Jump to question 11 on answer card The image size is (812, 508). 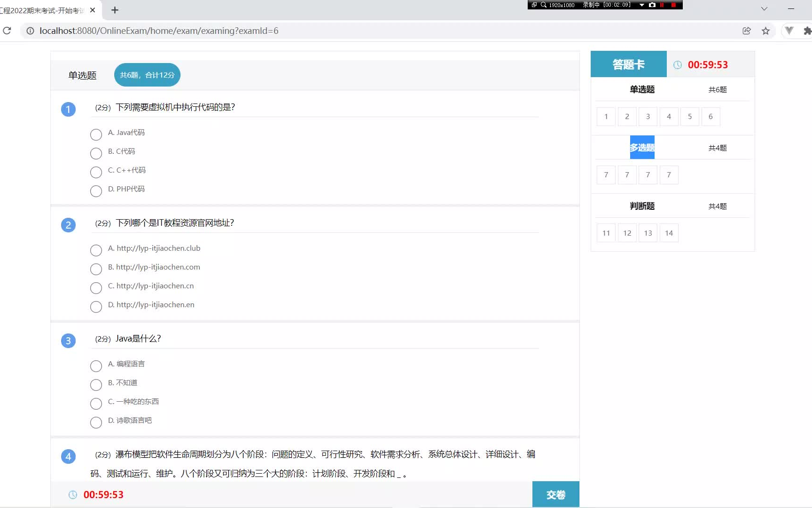click(606, 233)
